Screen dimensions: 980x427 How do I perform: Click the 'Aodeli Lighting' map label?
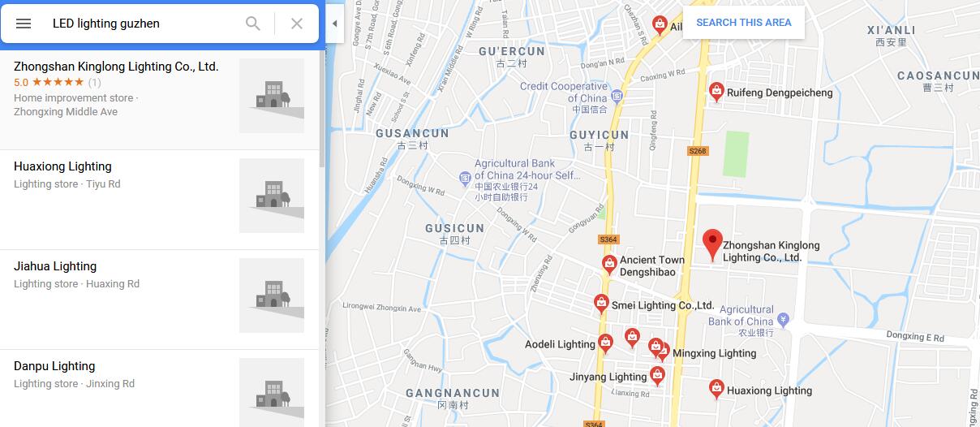561,344
